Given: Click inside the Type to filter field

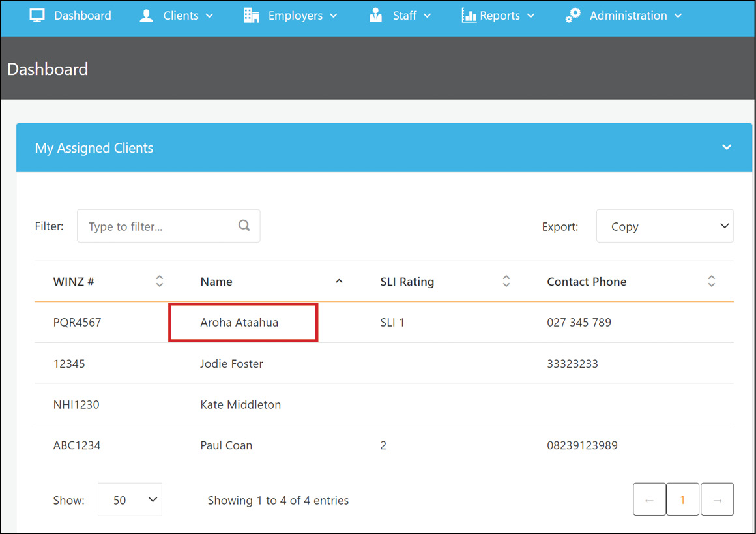Looking at the screenshot, I should pyautogui.click(x=150, y=226).
